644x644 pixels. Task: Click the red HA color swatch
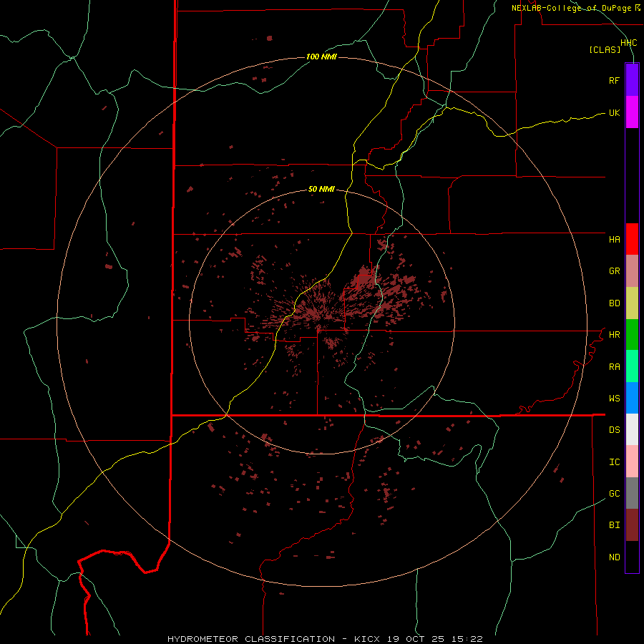click(x=632, y=239)
